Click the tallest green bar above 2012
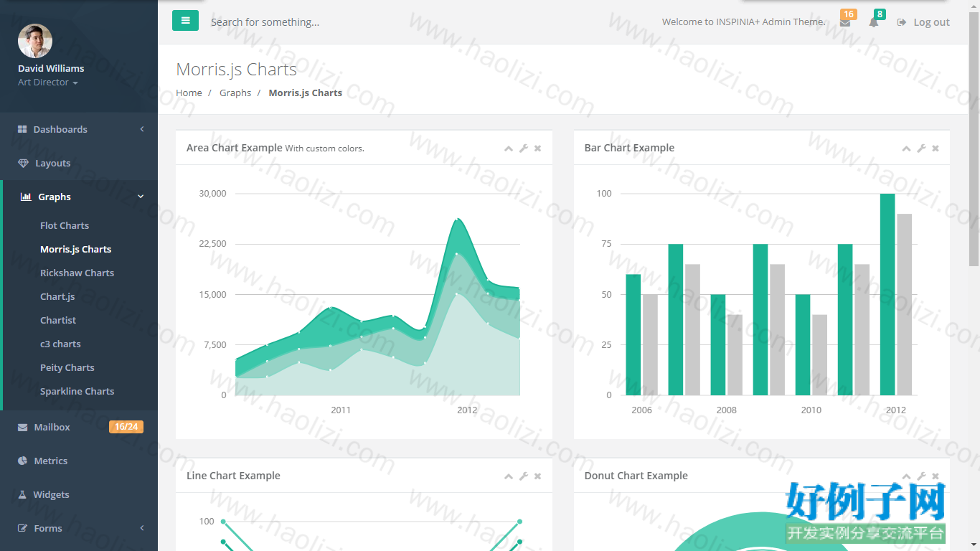Screen dimensions: 980x551 [887, 294]
